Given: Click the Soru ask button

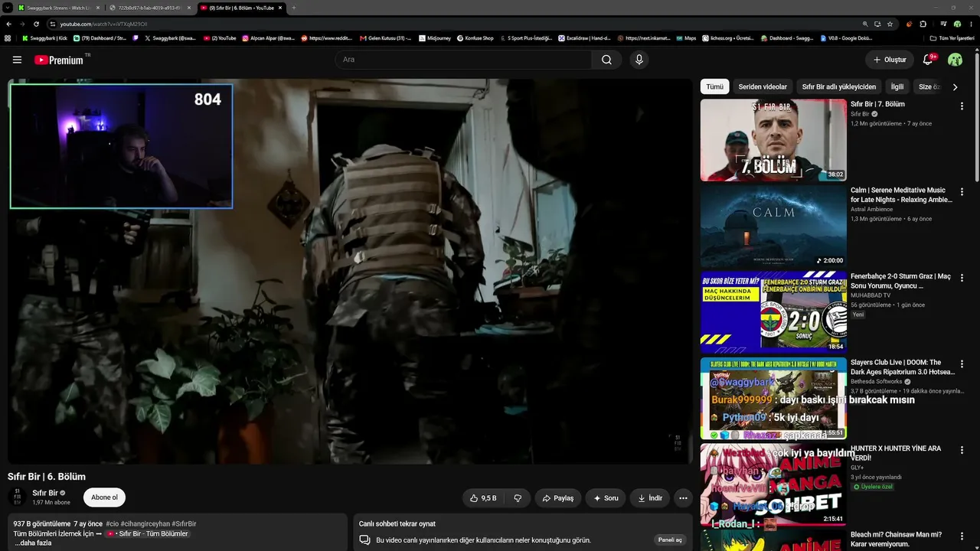Looking at the screenshot, I should coord(606,498).
